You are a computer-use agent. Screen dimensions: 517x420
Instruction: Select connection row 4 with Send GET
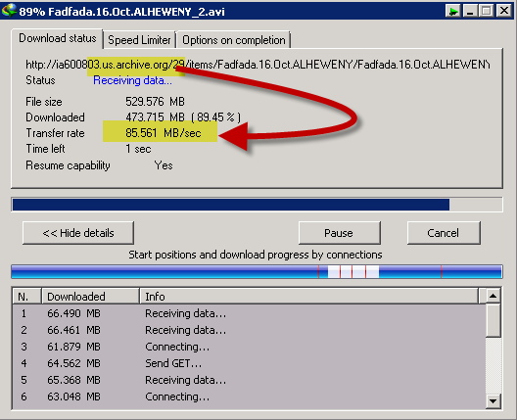coord(249,363)
